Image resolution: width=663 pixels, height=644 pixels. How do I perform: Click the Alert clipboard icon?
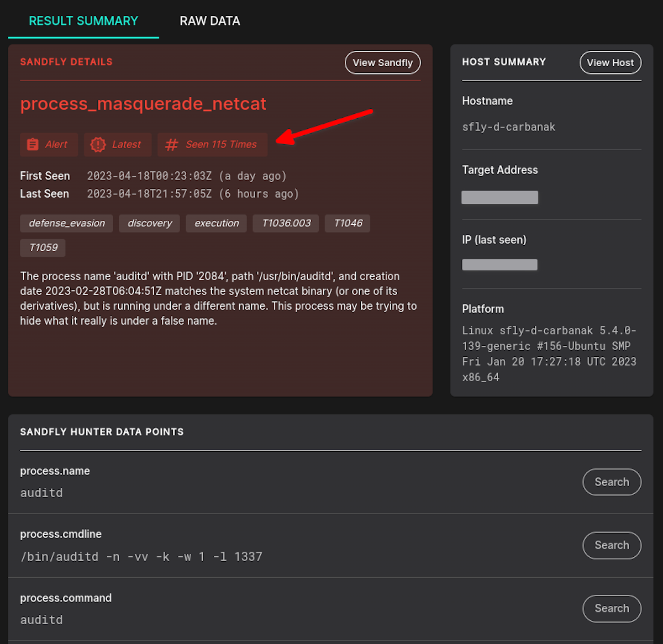[x=33, y=145]
